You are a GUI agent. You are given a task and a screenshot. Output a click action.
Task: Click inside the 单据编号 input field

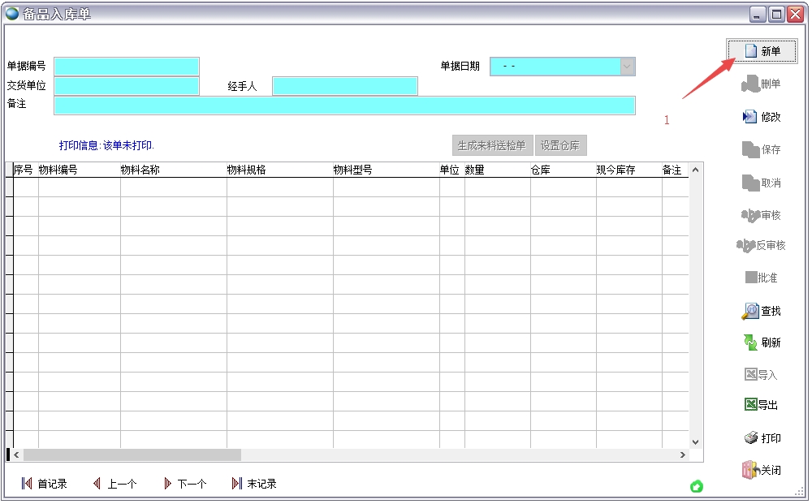pyautogui.click(x=126, y=66)
